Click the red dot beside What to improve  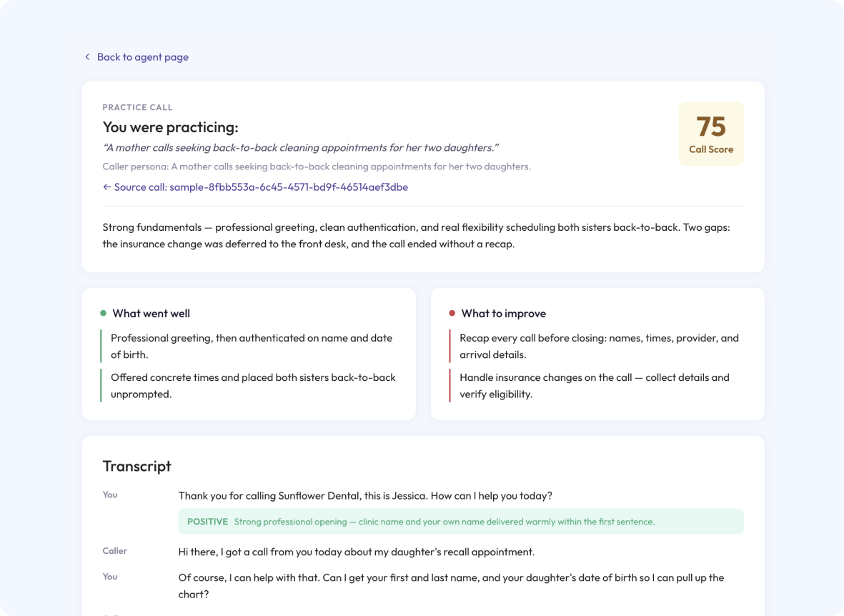point(452,314)
